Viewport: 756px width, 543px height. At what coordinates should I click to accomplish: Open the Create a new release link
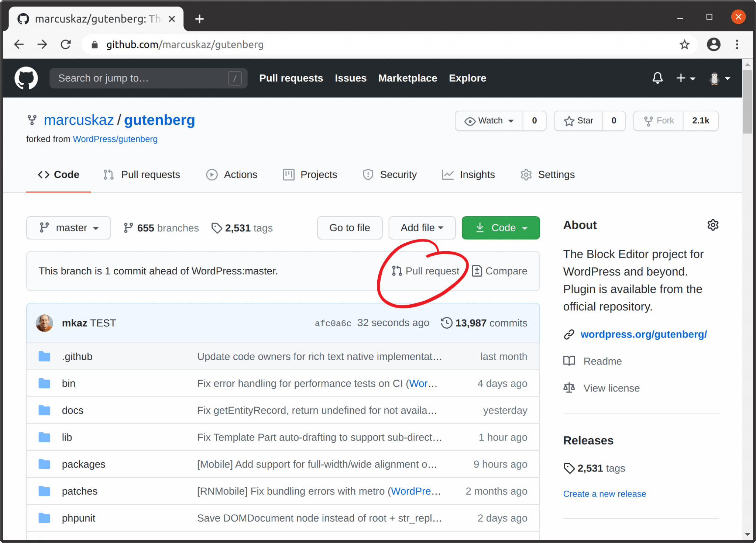pyautogui.click(x=605, y=494)
